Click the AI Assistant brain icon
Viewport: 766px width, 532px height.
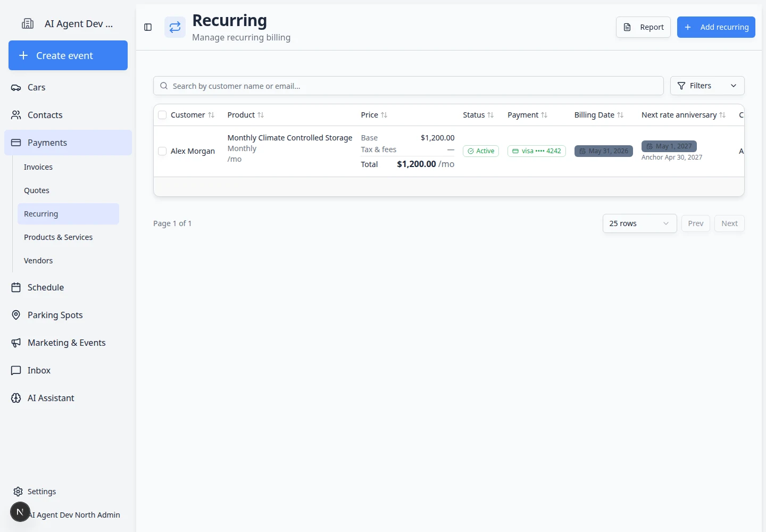pyautogui.click(x=16, y=398)
